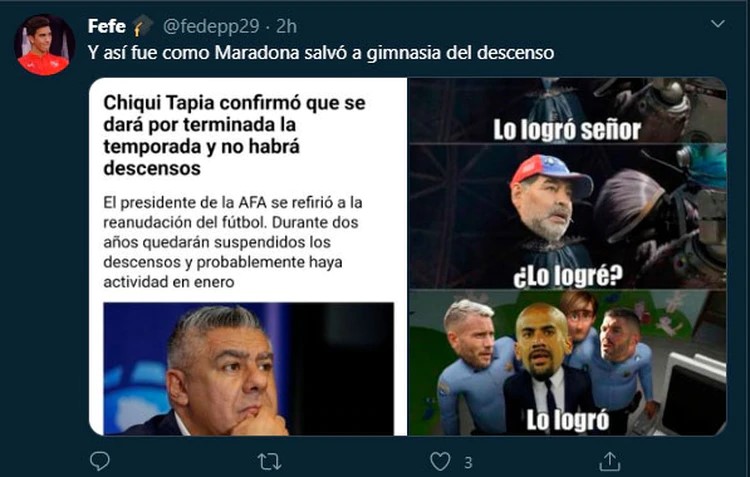
Task: Click the reply speech bubble icon
Action: pyautogui.click(x=99, y=461)
